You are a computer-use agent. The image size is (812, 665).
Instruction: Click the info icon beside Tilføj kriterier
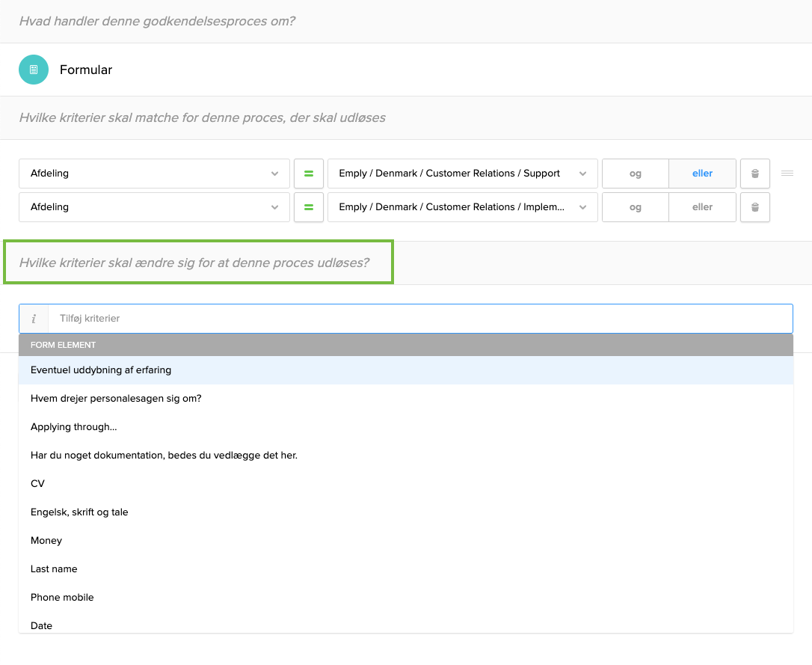(34, 318)
